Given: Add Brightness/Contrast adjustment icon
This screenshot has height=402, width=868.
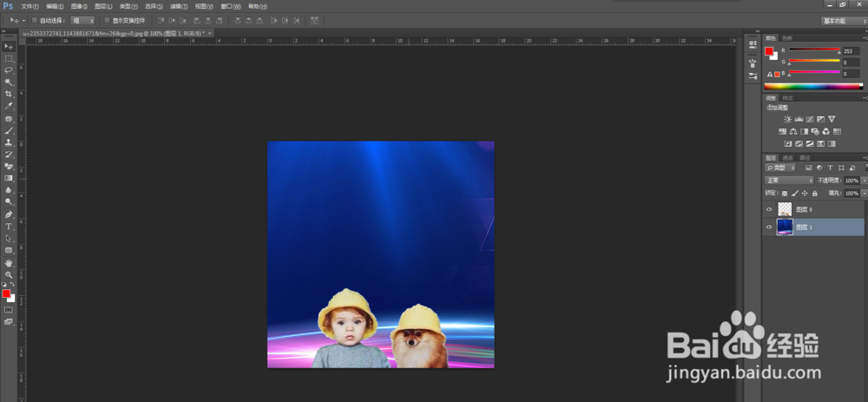Looking at the screenshot, I should (x=788, y=119).
